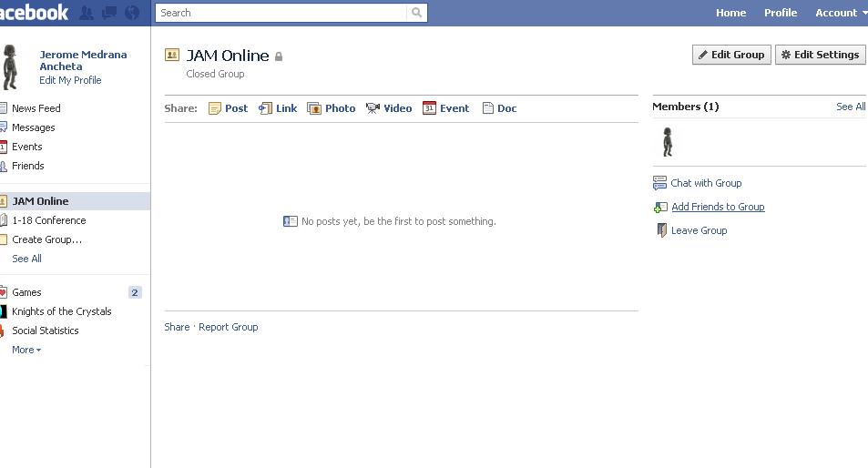868x468 pixels.
Task: Click the Doc share icon
Action: tap(487, 108)
